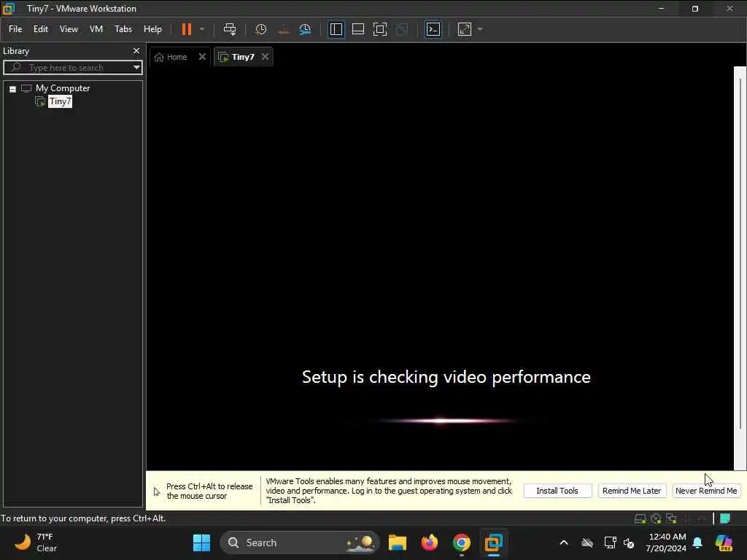The height and width of the screenshot is (560, 747).
Task: Open the Copilot preview tray icon
Action: (x=724, y=542)
